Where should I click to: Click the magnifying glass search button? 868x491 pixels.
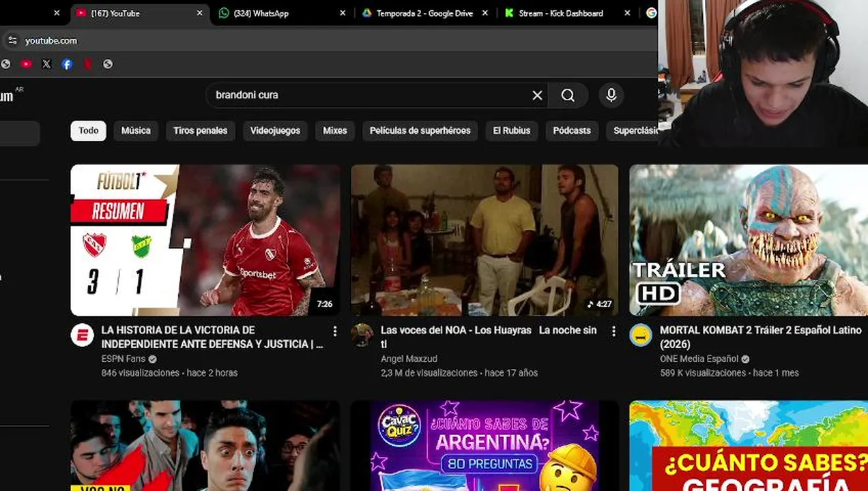[x=568, y=95]
